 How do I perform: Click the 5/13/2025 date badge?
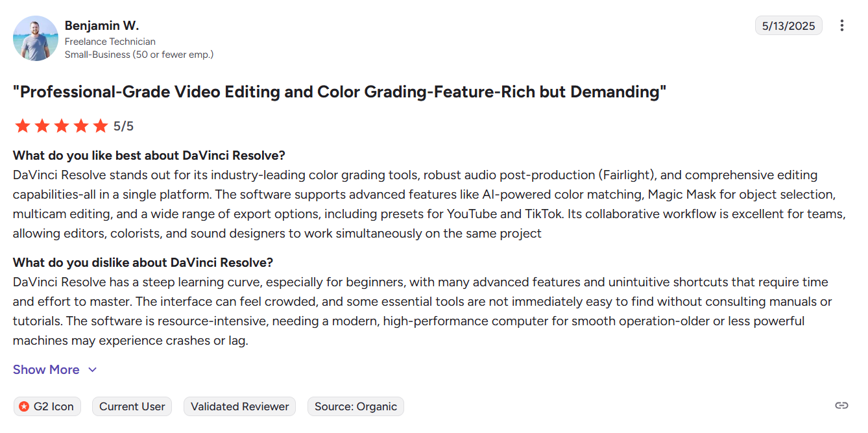tap(788, 26)
